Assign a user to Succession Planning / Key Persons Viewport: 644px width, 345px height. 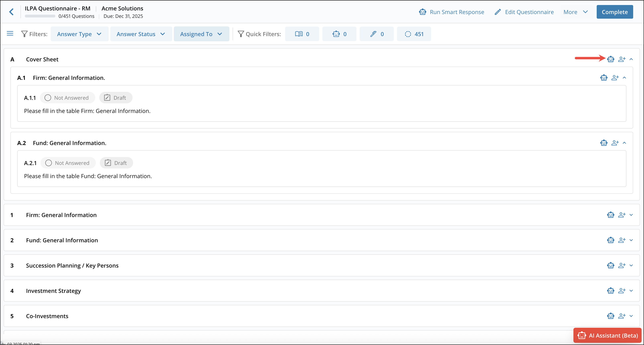coord(622,265)
